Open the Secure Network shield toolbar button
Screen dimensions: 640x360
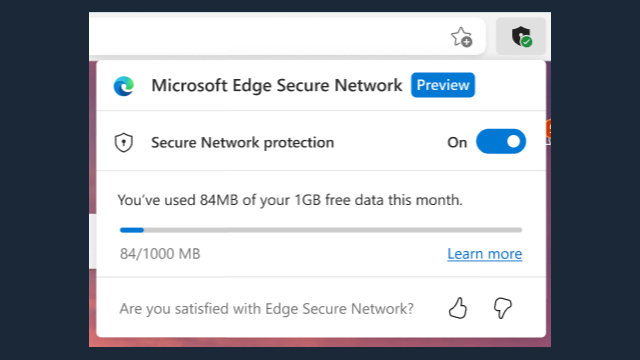tap(521, 36)
